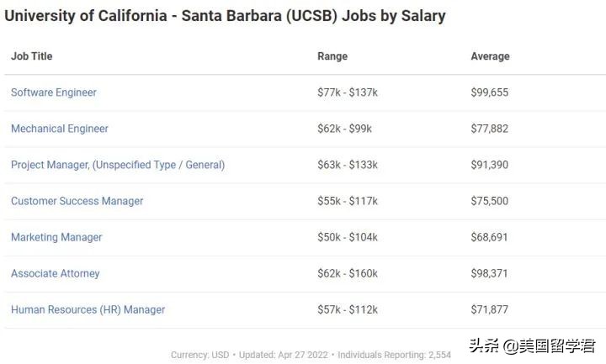Click the $77k - $137k salary range
The width and height of the screenshot is (606, 364).
(348, 92)
